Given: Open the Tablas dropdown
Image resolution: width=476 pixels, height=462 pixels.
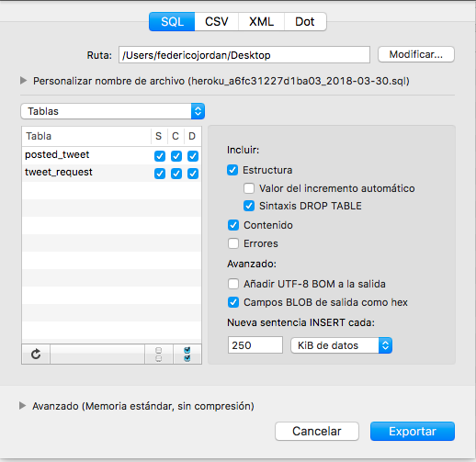Looking at the screenshot, I should 113,111.
